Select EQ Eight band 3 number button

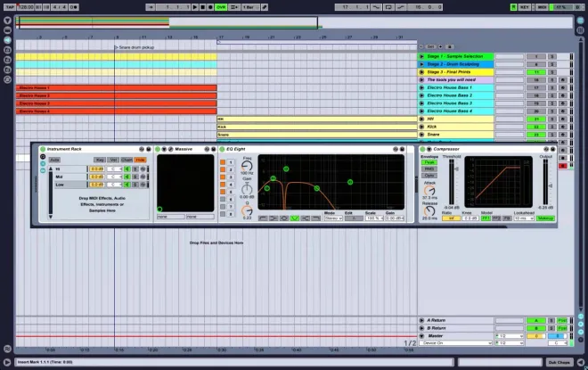pos(231,177)
